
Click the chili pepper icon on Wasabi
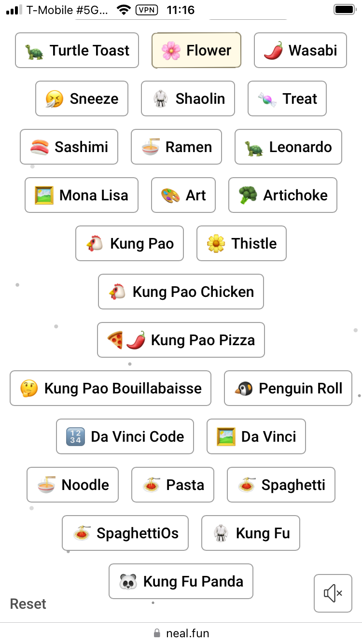[273, 50]
